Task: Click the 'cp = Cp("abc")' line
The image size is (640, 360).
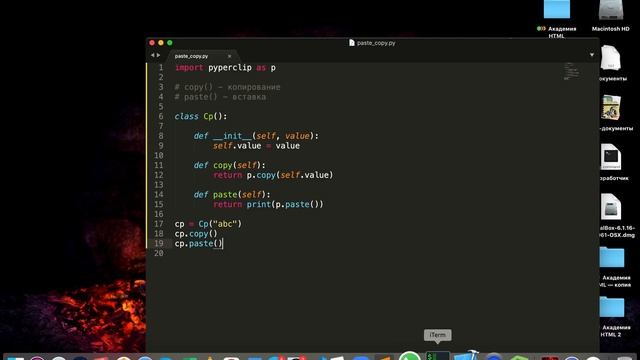Action: (x=208, y=224)
